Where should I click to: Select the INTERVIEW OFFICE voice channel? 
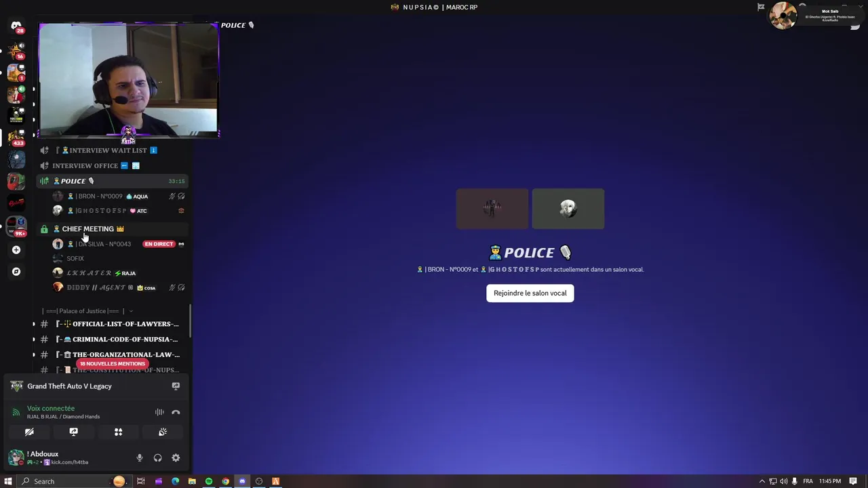pos(111,165)
